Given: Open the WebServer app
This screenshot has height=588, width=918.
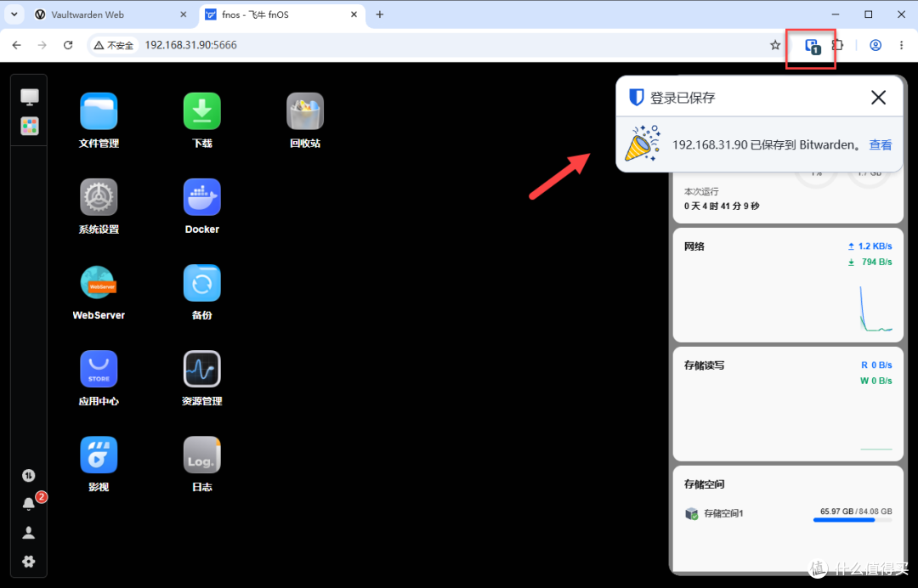Looking at the screenshot, I should click(x=99, y=283).
